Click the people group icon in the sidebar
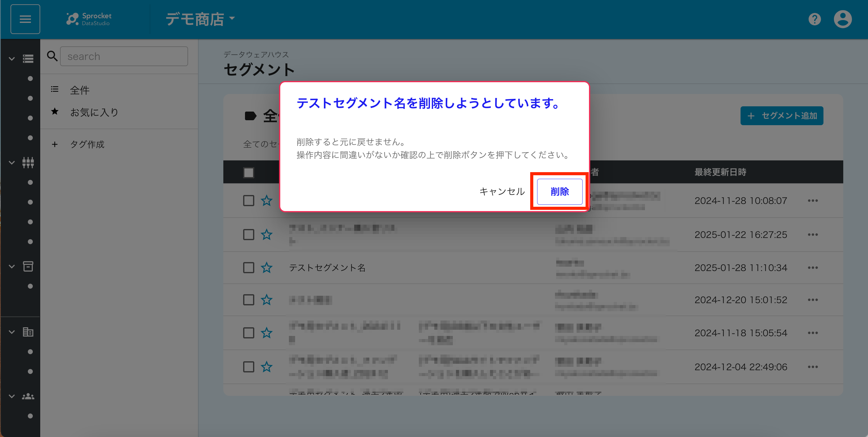868x437 pixels. 28,397
